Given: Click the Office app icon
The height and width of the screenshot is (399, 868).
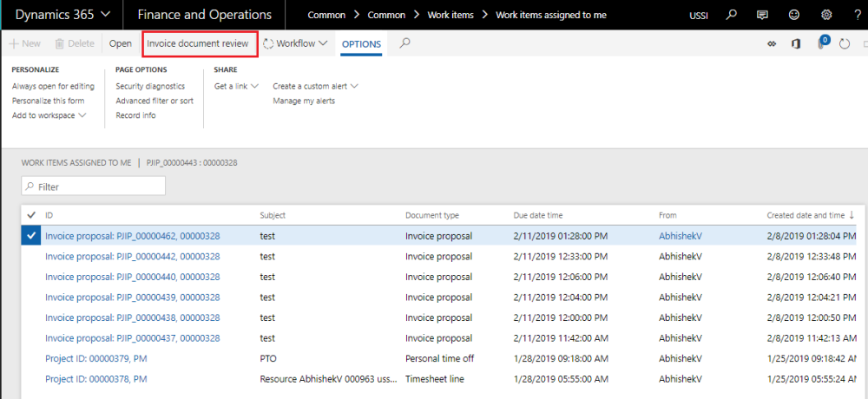Looking at the screenshot, I should pyautogui.click(x=795, y=44).
